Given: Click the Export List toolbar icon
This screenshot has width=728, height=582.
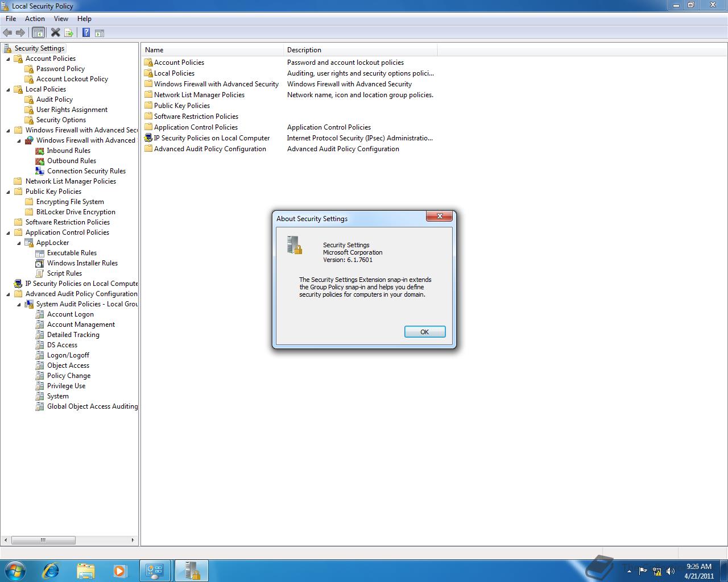Looking at the screenshot, I should [x=69, y=33].
